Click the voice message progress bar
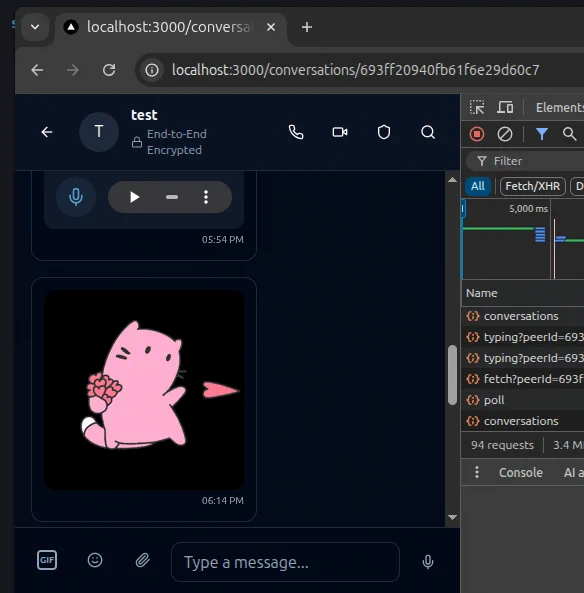 172,197
